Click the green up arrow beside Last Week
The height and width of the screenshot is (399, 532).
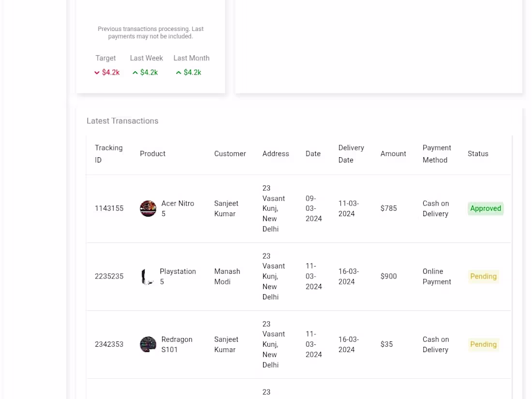pyautogui.click(x=135, y=73)
